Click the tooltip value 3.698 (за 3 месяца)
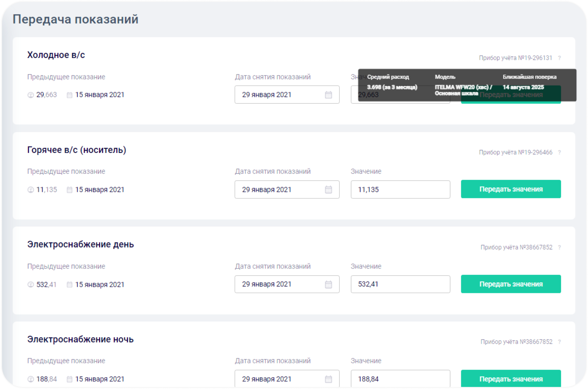The image size is (588, 389). tap(392, 87)
